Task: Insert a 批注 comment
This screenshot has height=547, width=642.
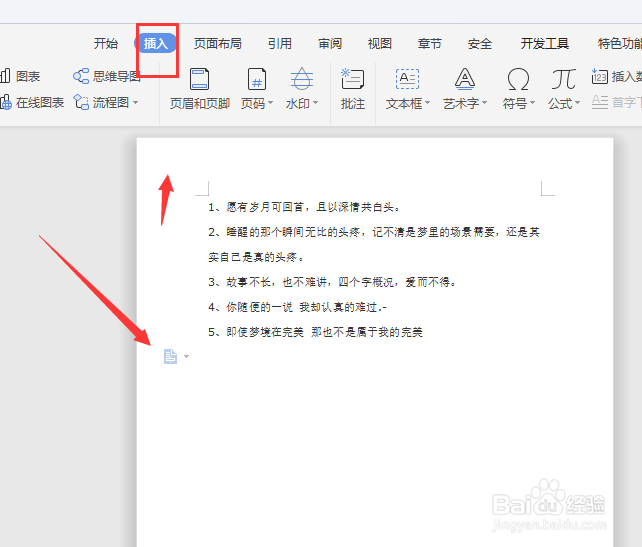Action: tap(353, 89)
